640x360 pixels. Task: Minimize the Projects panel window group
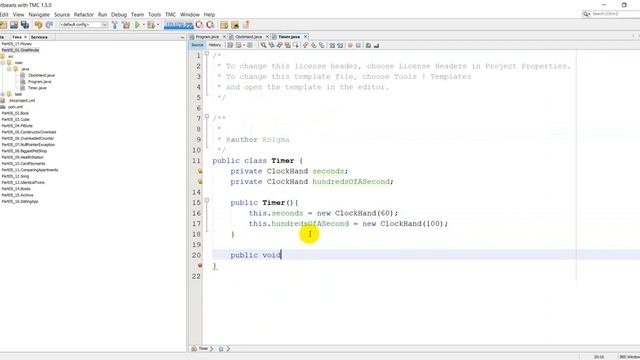pos(182,37)
